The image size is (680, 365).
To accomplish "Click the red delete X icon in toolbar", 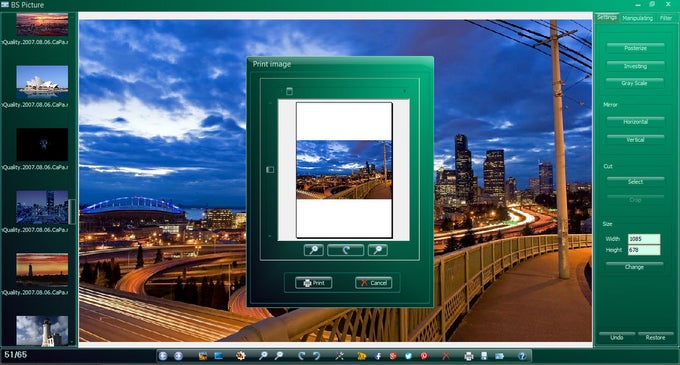I will point(445,356).
